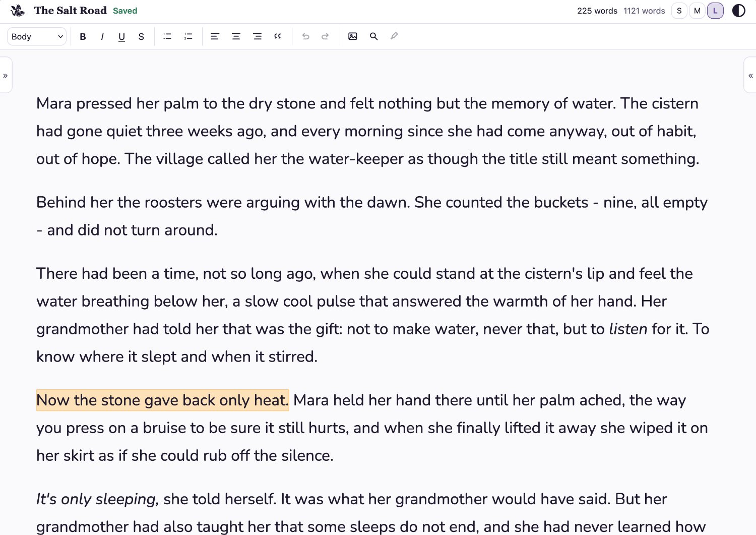Viewport: 756px width, 535px height.
Task: Format the paragraph as a block quote
Action: point(278,36)
